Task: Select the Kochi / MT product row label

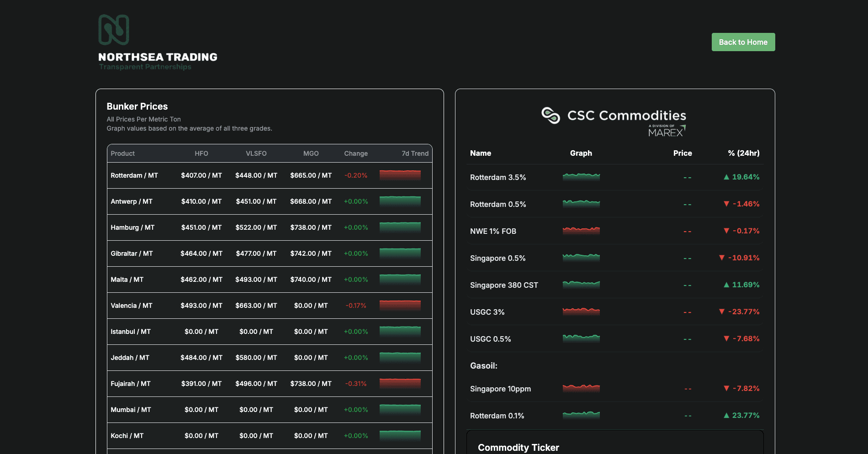Action: click(x=127, y=436)
